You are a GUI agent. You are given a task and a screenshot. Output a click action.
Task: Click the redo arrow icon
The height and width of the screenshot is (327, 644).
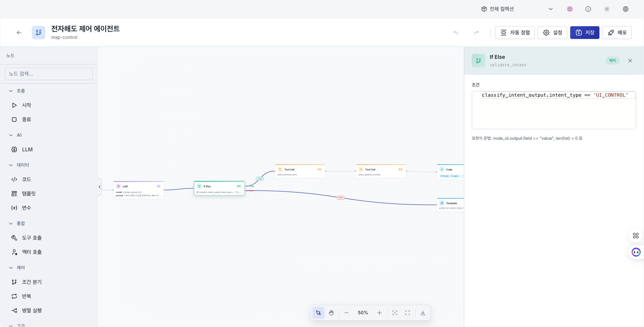476,33
